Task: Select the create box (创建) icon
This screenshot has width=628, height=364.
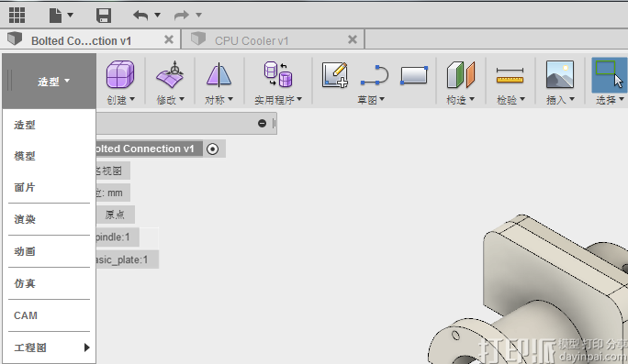Action: point(120,74)
